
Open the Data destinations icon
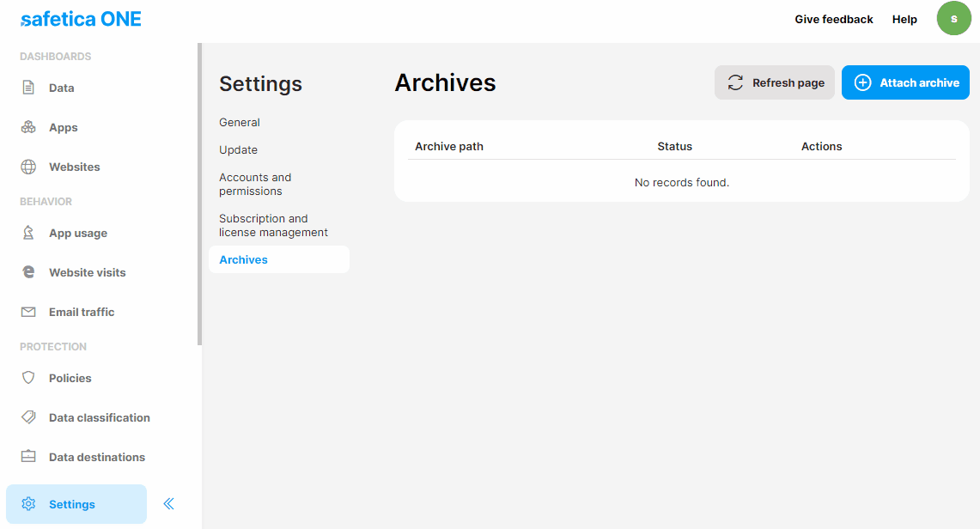click(27, 456)
